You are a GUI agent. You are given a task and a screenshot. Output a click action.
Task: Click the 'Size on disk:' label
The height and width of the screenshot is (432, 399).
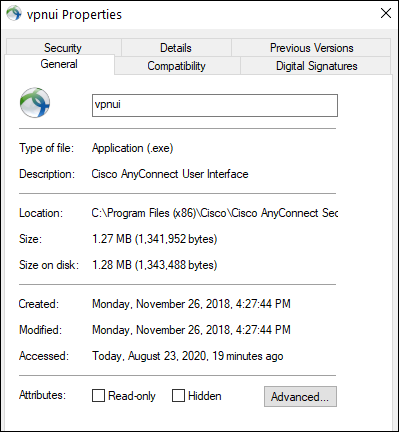49,265
